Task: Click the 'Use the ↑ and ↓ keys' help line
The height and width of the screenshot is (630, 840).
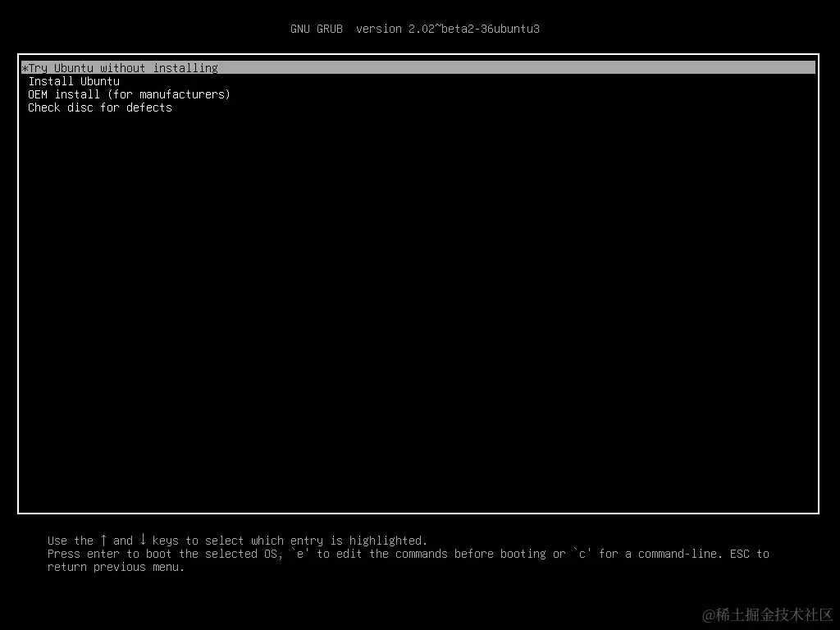Action: click(237, 540)
